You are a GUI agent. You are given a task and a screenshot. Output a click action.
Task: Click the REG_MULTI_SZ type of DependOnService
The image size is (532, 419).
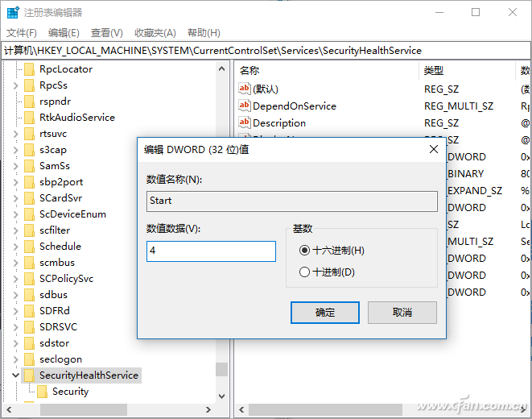[459, 106]
